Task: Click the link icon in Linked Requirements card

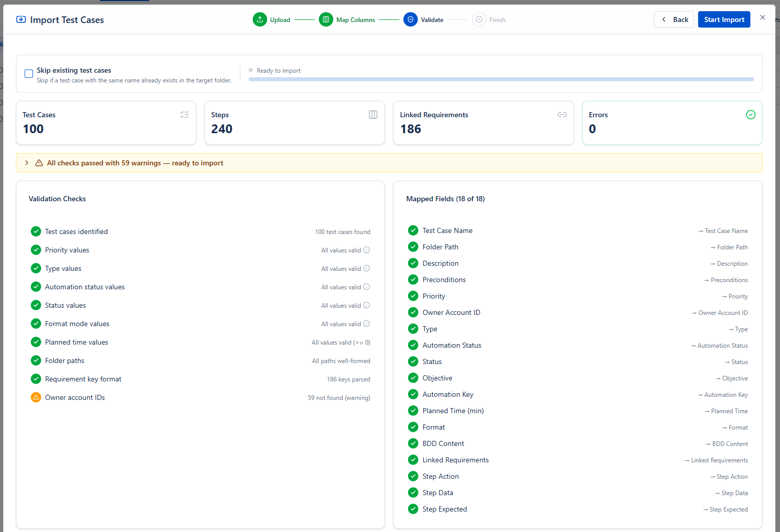Action: click(562, 115)
